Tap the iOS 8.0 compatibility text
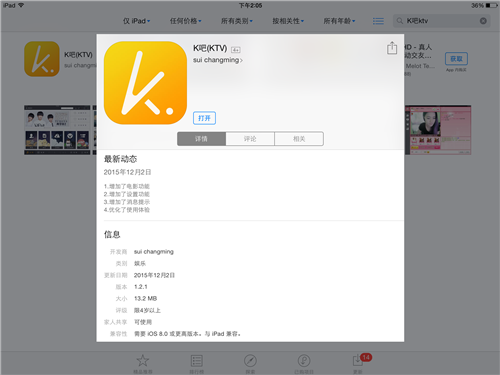 (x=187, y=334)
